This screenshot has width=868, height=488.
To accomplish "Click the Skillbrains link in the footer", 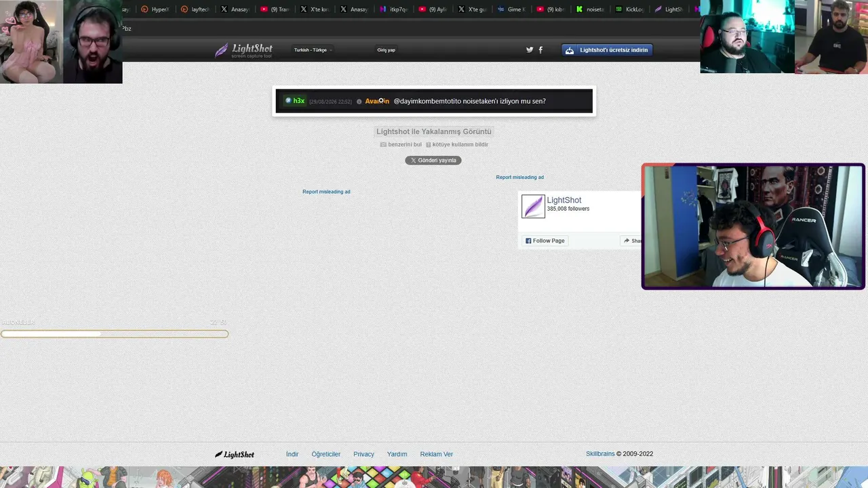I will (x=600, y=454).
